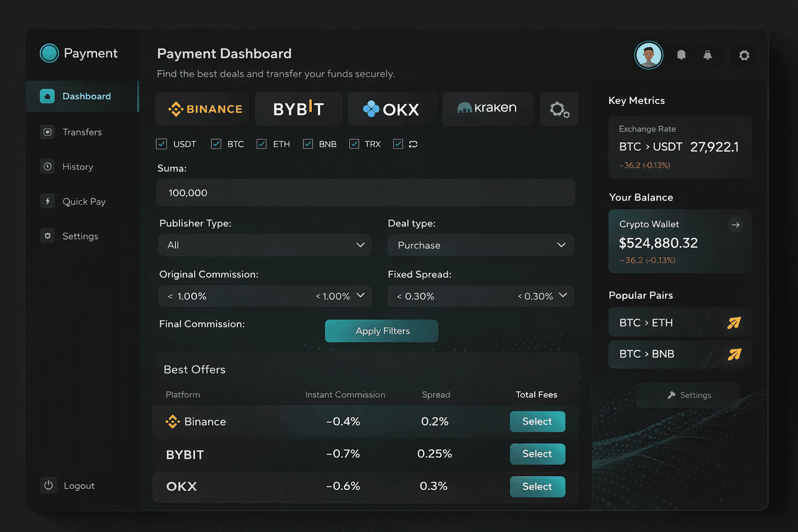
Task: Uncheck the USDT checkbox
Action: (x=162, y=144)
